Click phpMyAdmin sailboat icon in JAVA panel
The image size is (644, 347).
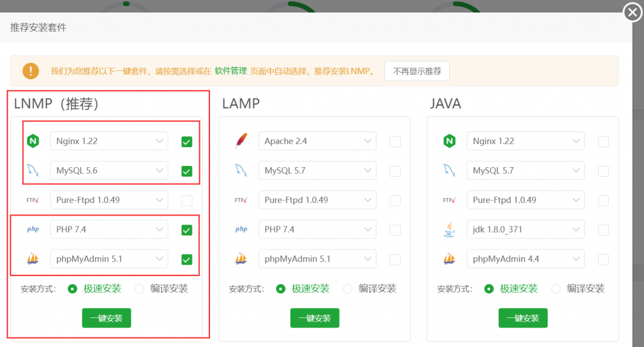click(449, 259)
